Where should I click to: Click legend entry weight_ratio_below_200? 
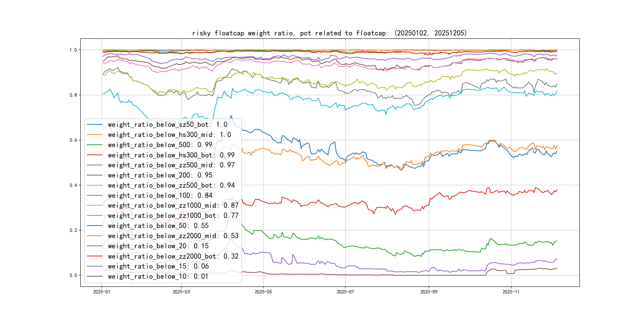click(160, 175)
